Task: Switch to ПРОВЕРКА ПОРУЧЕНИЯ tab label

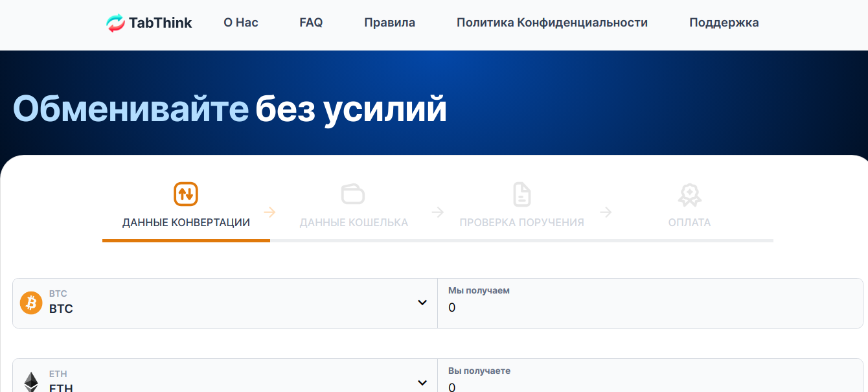Action: (x=521, y=223)
